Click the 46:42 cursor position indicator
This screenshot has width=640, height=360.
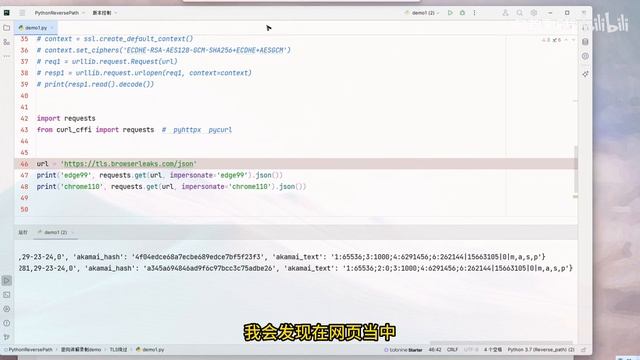point(435,350)
